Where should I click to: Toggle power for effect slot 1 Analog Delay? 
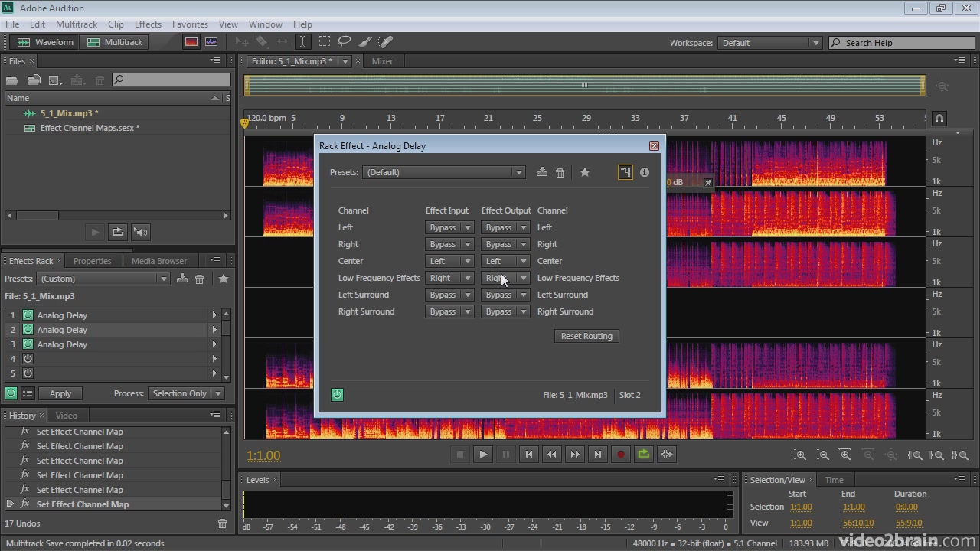[28, 315]
